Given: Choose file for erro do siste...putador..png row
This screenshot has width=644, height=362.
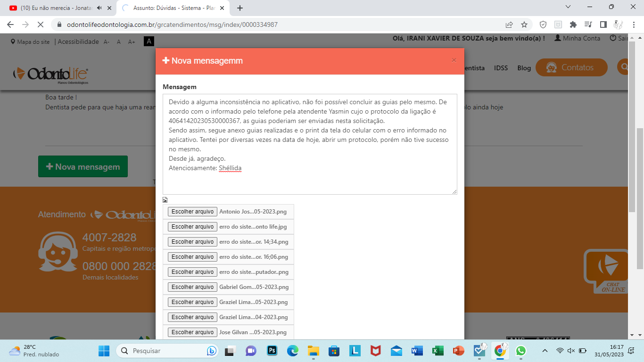Looking at the screenshot, I should click(x=192, y=272).
